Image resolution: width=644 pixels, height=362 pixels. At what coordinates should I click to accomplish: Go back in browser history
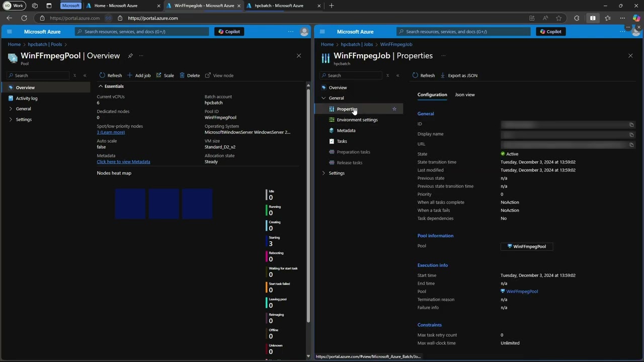tap(9, 18)
